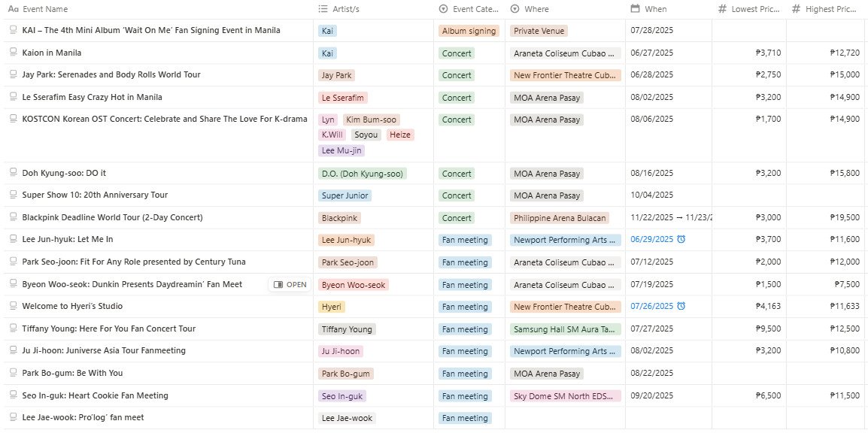The width and height of the screenshot is (868, 433).
Task: Open the Lowest Price column header menu
Action: point(749,9)
